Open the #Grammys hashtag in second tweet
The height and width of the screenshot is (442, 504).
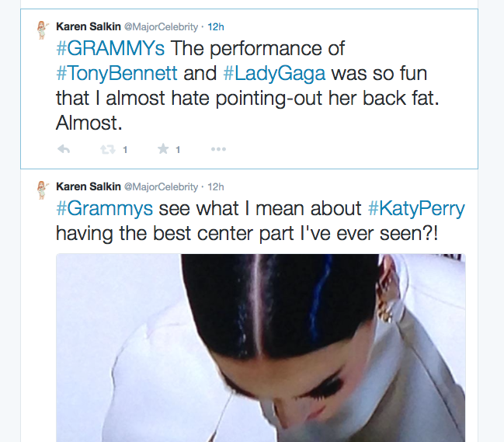coord(105,208)
